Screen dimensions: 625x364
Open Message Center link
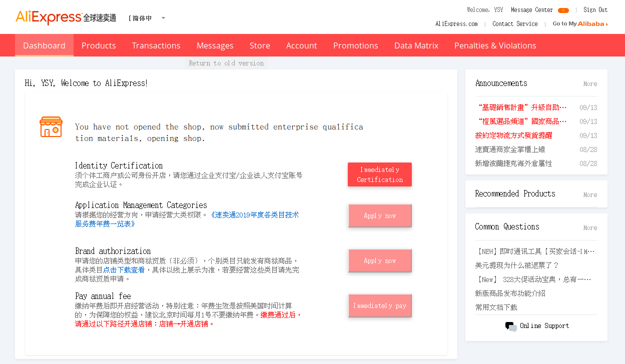pyautogui.click(x=531, y=9)
